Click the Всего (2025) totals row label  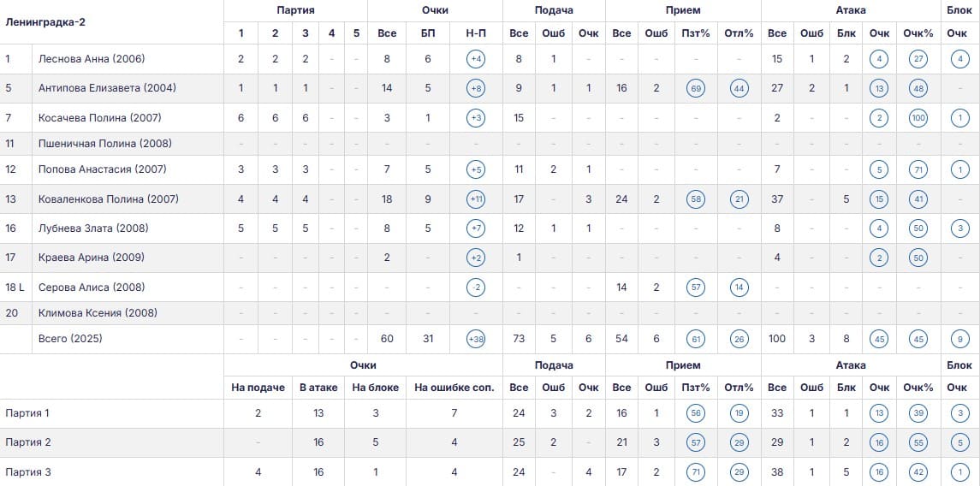click(70, 339)
